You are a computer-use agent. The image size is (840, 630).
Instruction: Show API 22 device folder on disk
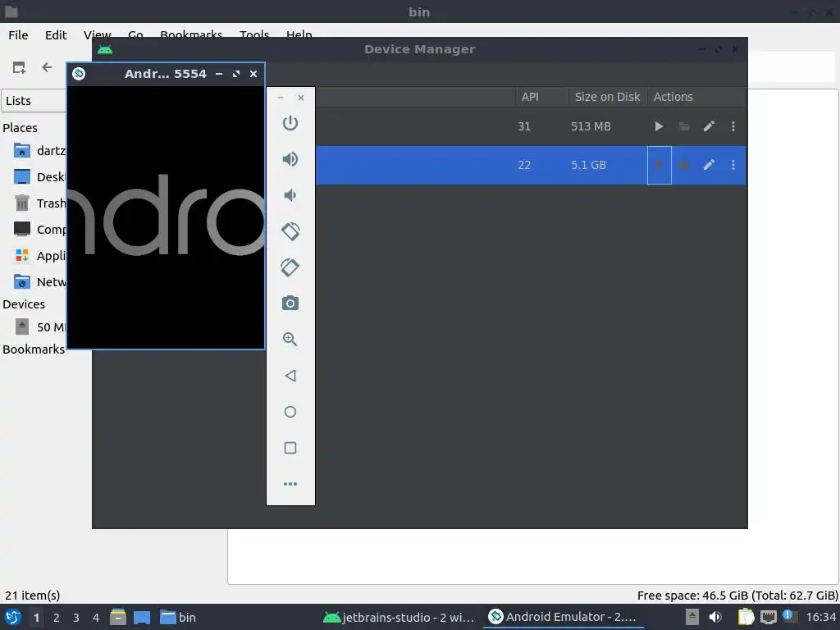(684, 165)
